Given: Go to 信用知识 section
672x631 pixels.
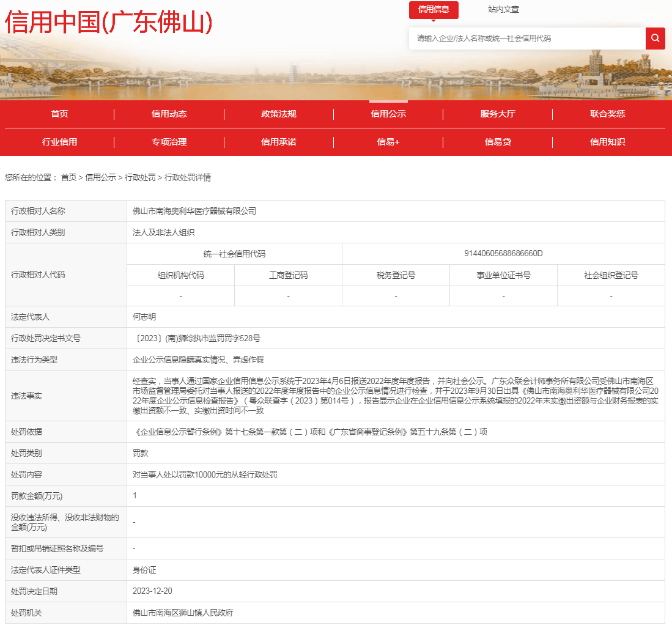Looking at the screenshot, I should pyautogui.click(x=607, y=142).
